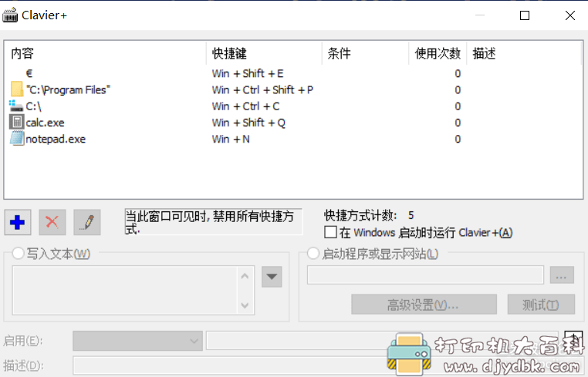Open the dropdown arrow beside text box
Screen dimensions: 588x377
pos(272,277)
